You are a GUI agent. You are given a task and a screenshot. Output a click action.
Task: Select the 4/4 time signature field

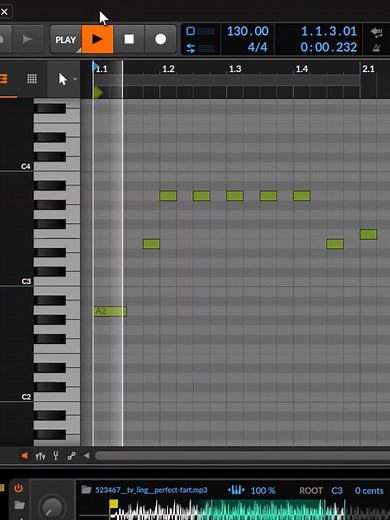point(257,47)
